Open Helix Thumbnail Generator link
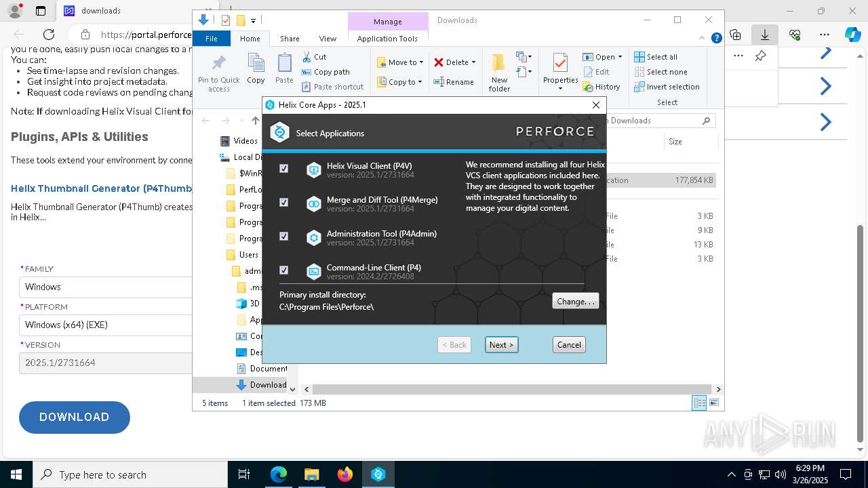The image size is (868, 488). pyautogui.click(x=102, y=188)
